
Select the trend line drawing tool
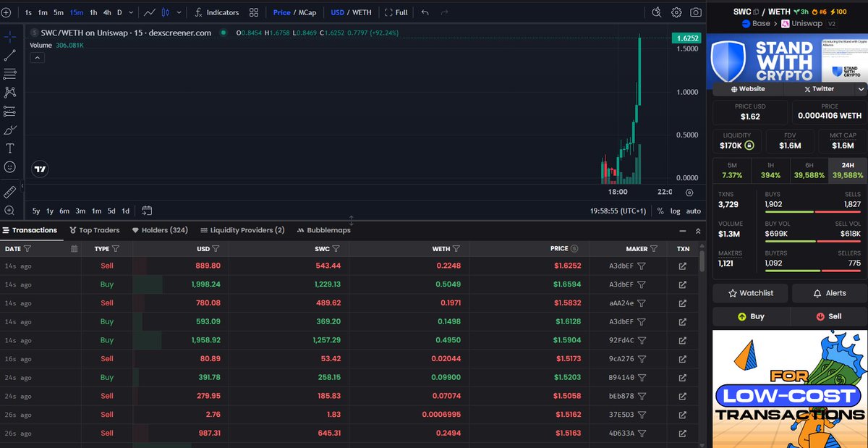click(x=10, y=54)
